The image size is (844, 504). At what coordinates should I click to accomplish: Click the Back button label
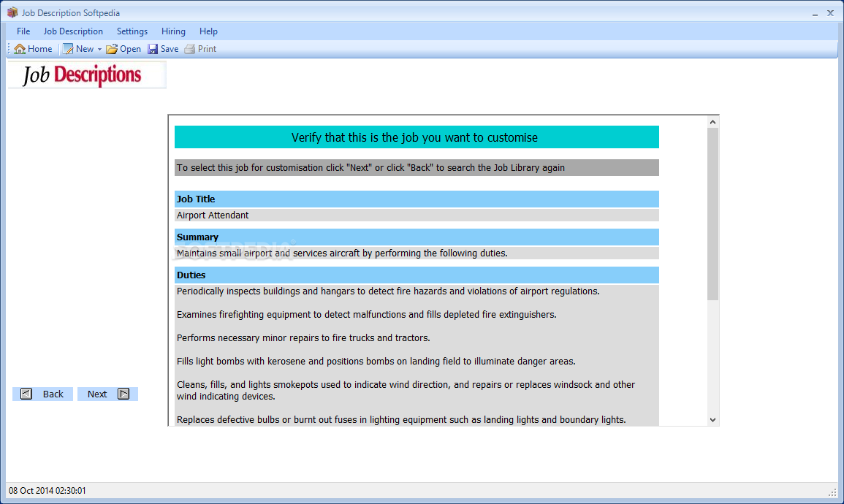click(x=53, y=394)
